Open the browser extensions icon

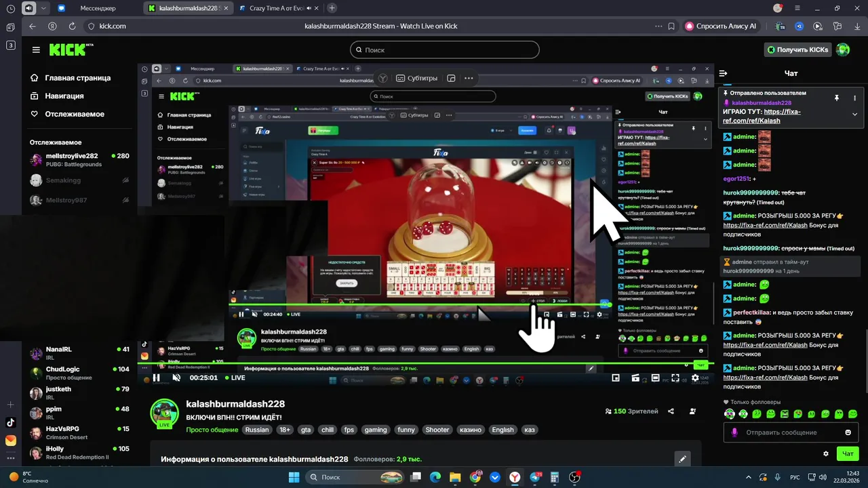click(x=837, y=26)
